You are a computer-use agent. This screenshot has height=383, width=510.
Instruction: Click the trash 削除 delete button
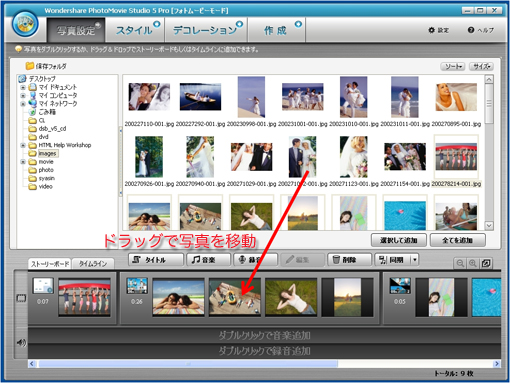click(x=349, y=260)
